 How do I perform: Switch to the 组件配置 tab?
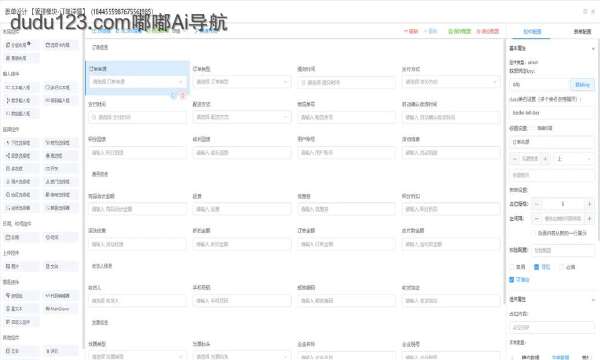[532, 32]
